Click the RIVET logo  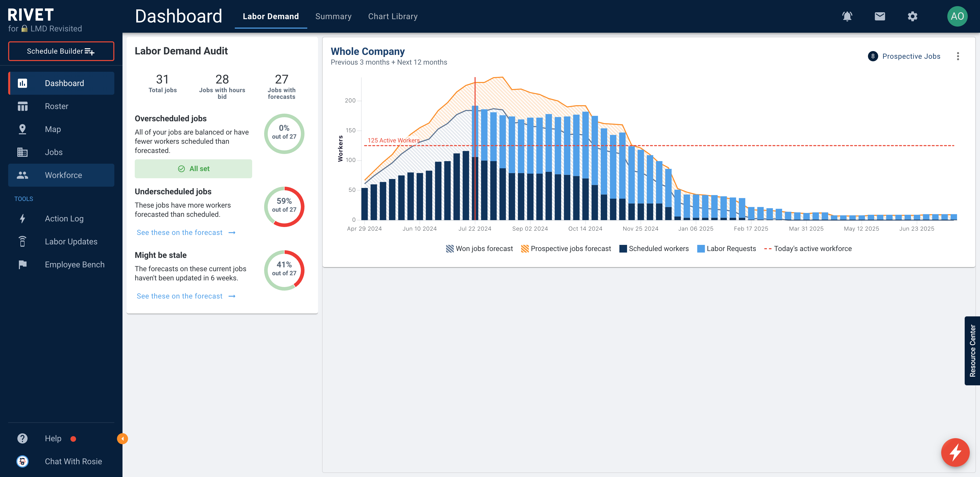tap(31, 15)
